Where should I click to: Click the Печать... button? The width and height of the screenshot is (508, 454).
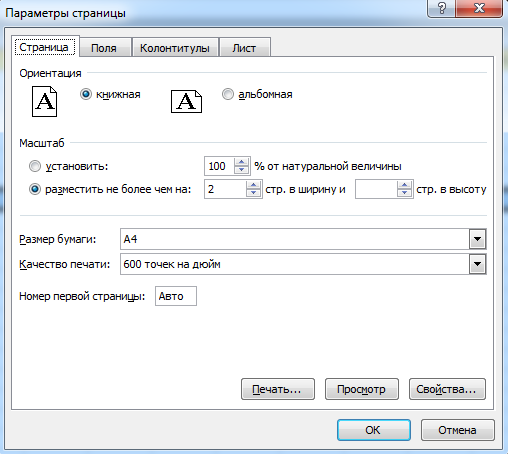click(278, 389)
